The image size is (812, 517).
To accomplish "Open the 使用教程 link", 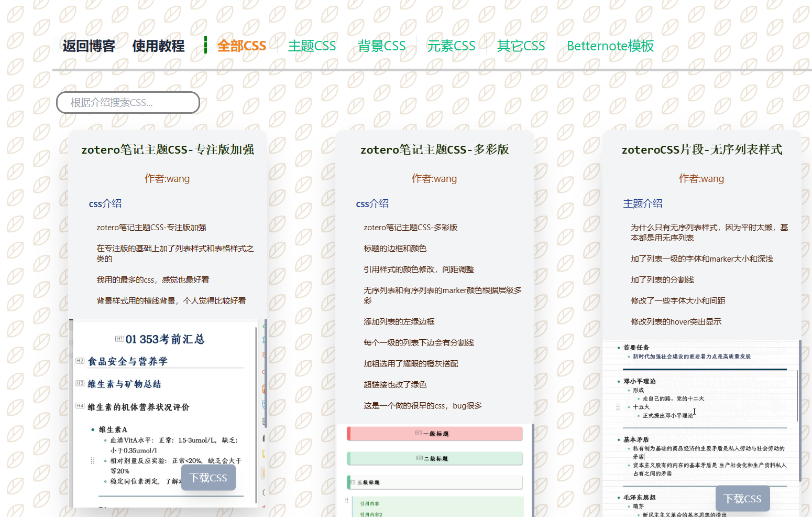I will [x=158, y=46].
